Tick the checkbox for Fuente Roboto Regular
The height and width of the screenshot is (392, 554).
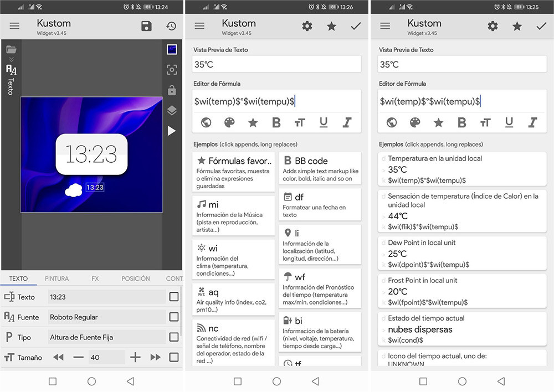(174, 317)
